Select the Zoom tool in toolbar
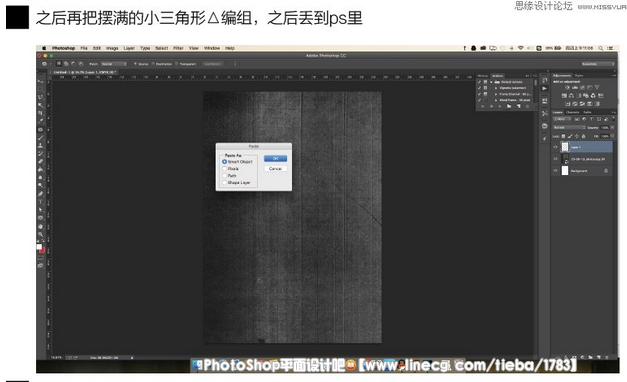 coord(40,234)
